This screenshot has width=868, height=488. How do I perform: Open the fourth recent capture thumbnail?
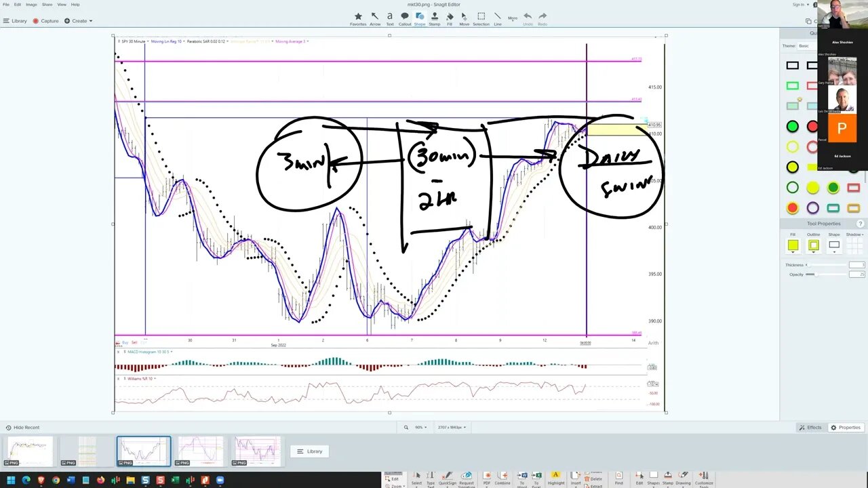pos(201,451)
